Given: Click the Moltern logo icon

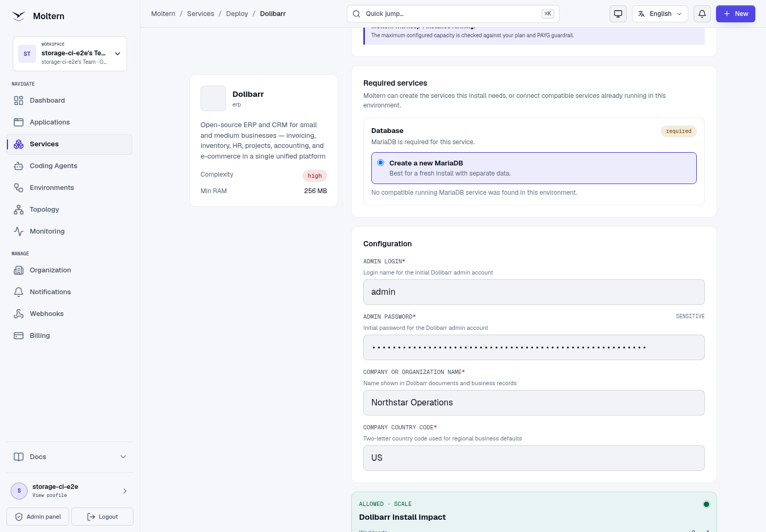Looking at the screenshot, I should [x=19, y=16].
